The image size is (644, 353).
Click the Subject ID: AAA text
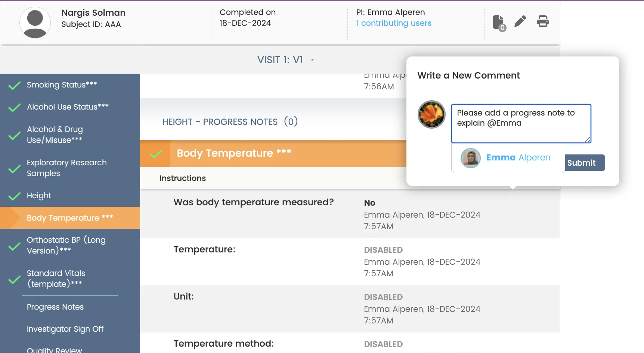click(x=91, y=24)
